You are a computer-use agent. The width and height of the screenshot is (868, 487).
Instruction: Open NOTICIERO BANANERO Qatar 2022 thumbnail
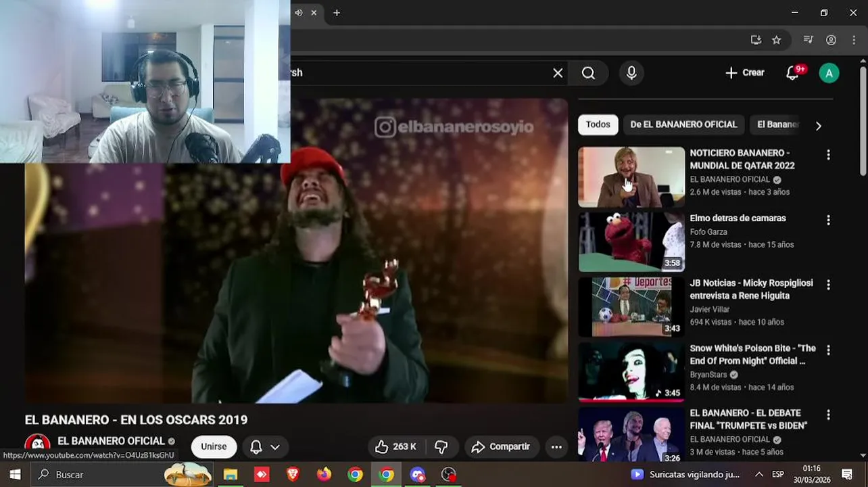tap(631, 177)
